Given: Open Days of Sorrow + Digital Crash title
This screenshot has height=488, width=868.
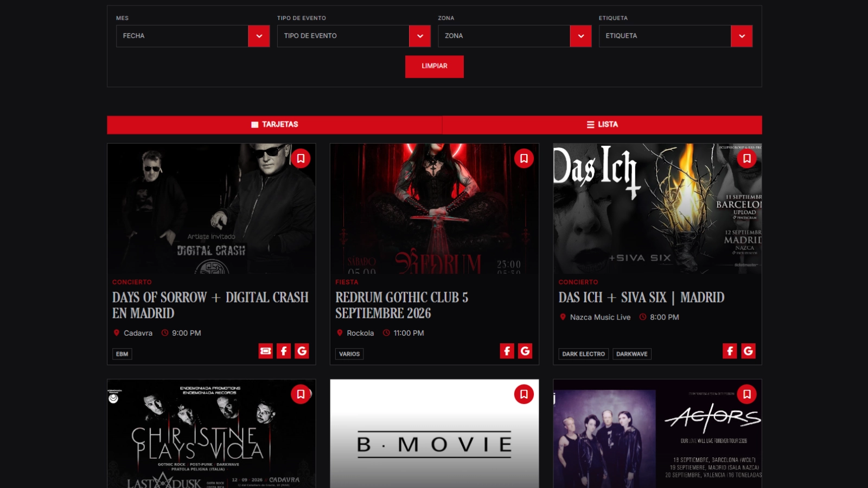Looking at the screenshot, I should click(x=210, y=305).
